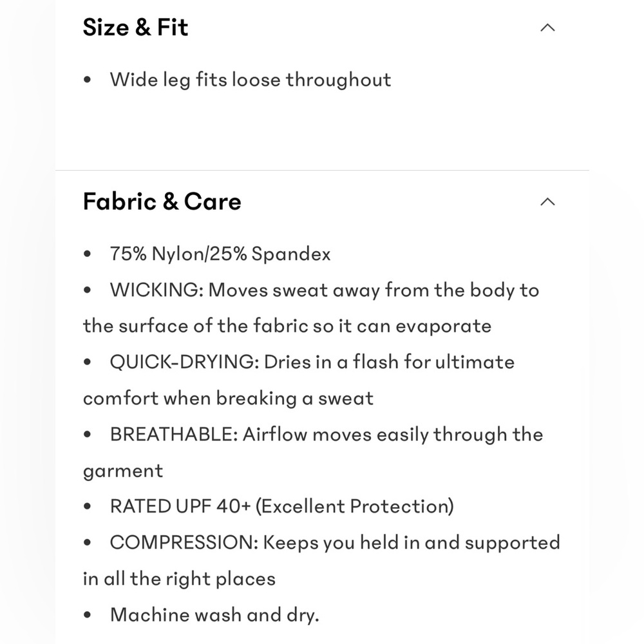
Task: Click the 75% Nylon/25% Spandex line
Action: (220, 254)
